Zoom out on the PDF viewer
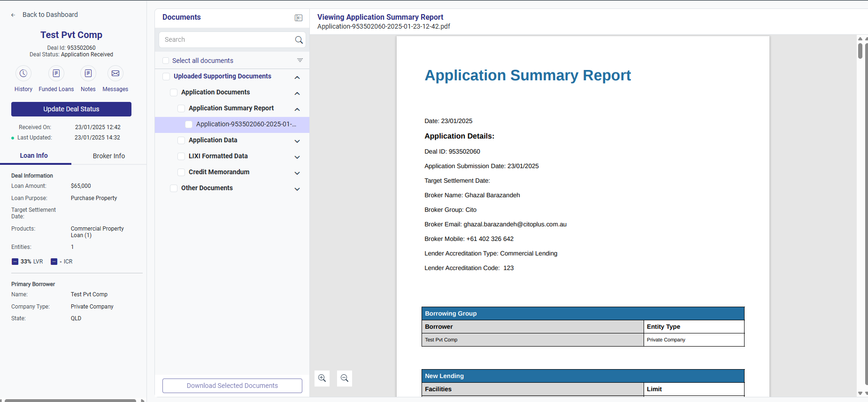The height and width of the screenshot is (402, 868). point(345,379)
